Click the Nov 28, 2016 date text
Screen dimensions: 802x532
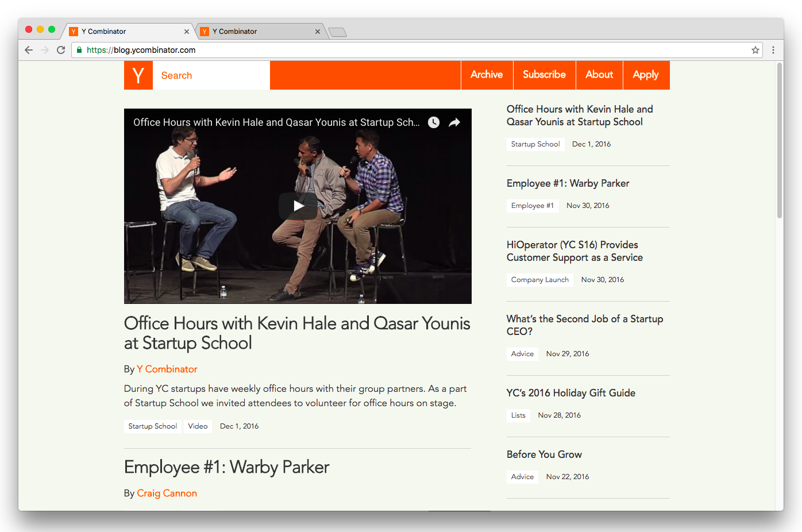[x=559, y=415]
